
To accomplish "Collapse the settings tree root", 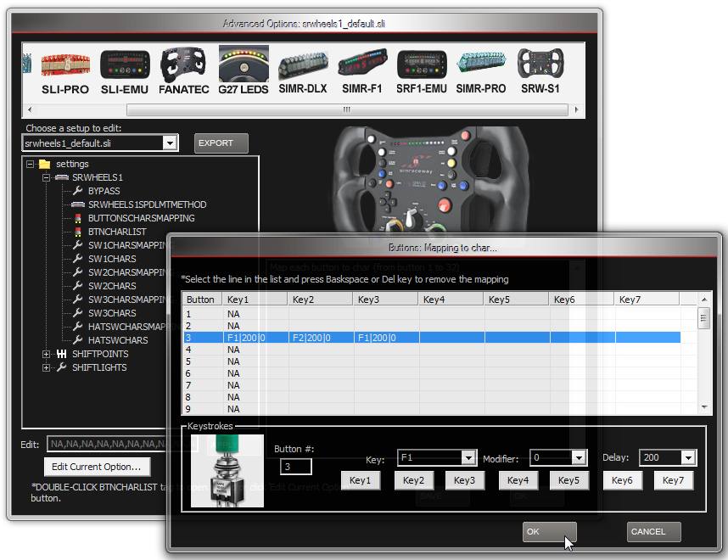I will tap(31, 164).
